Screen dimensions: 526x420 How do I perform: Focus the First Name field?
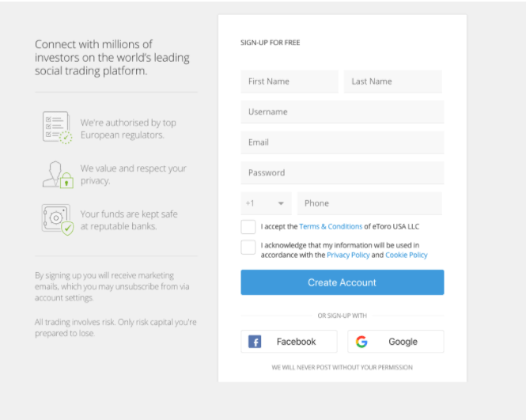coord(289,81)
